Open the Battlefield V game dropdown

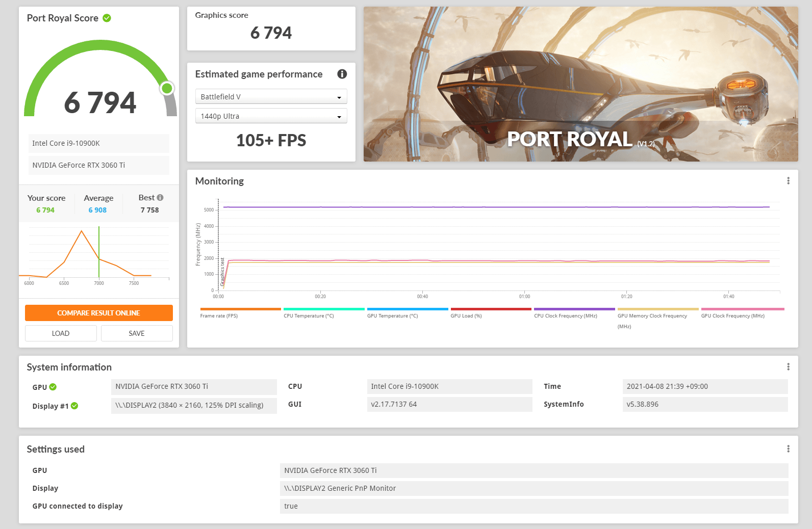(271, 97)
